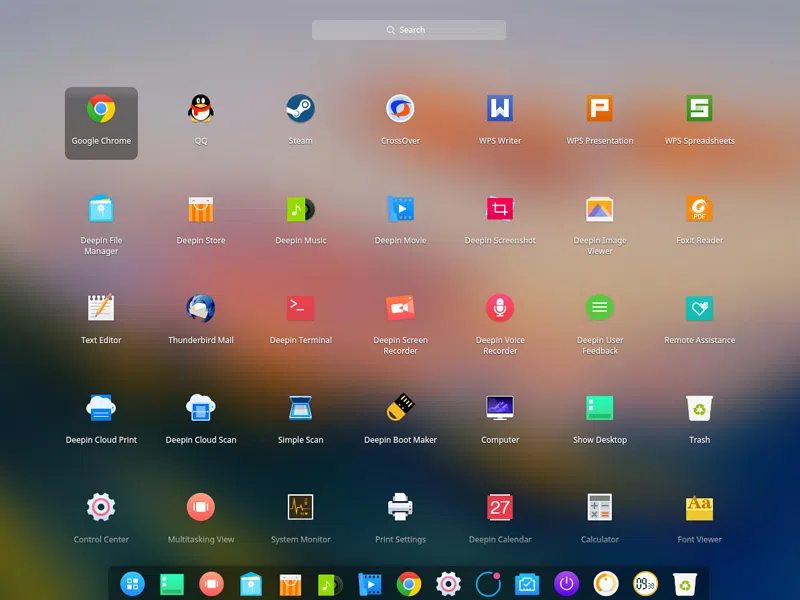Image resolution: width=800 pixels, height=600 pixels.
Task: Start the Simple Scan app
Action: 301,408
